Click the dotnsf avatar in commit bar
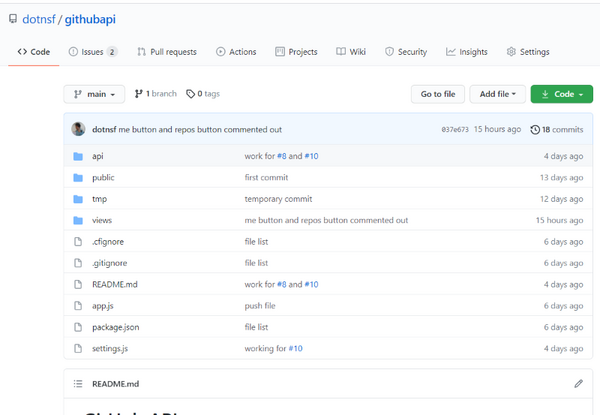 (x=78, y=129)
